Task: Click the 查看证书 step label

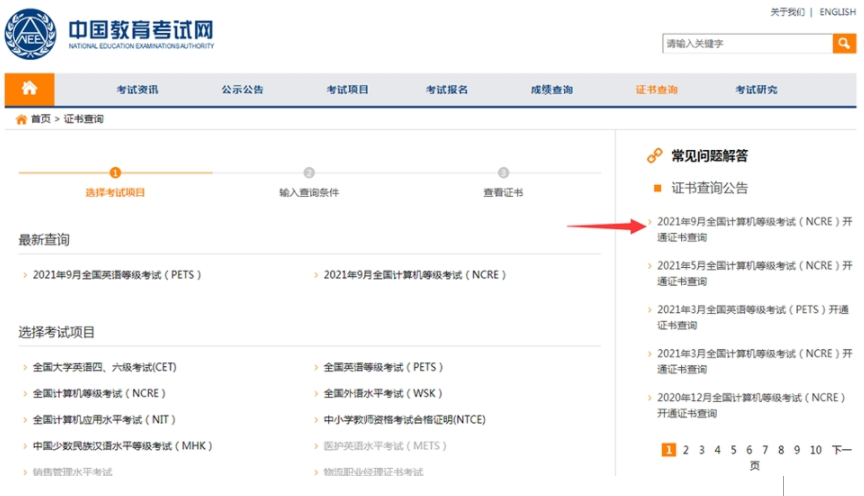Action: point(503,192)
